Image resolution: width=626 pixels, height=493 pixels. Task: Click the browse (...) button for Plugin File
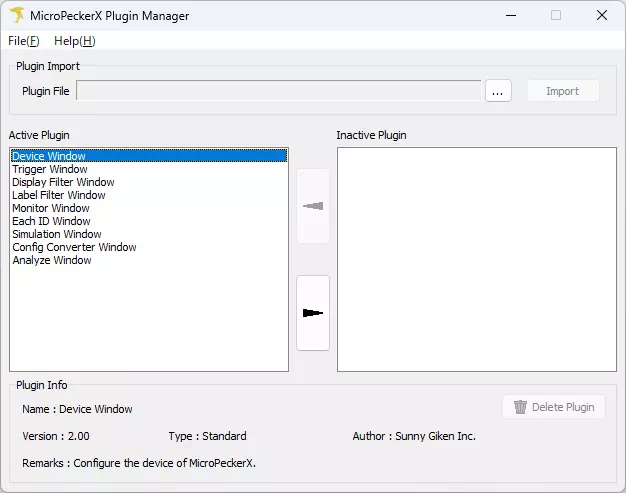click(498, 91)
